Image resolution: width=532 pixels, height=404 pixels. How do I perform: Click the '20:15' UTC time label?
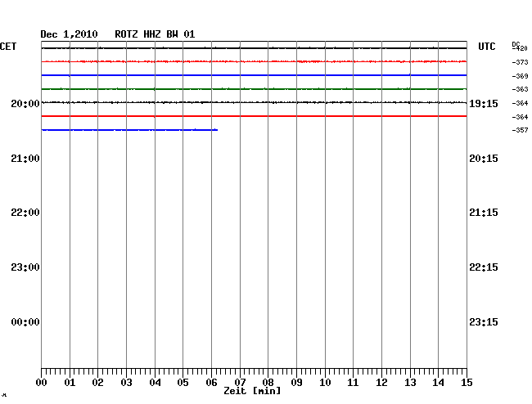(x=484, y=159)
